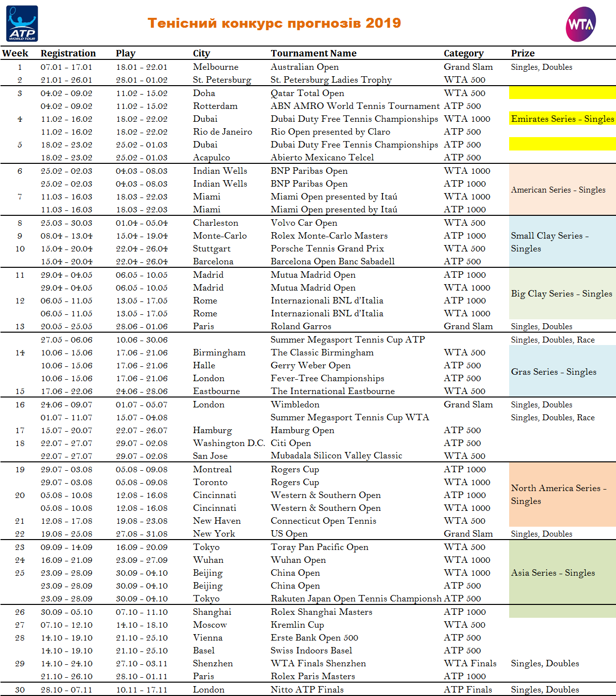Click the 'Acapulco' city cell
The image size is (616, 696).
[x=211, y=157]
